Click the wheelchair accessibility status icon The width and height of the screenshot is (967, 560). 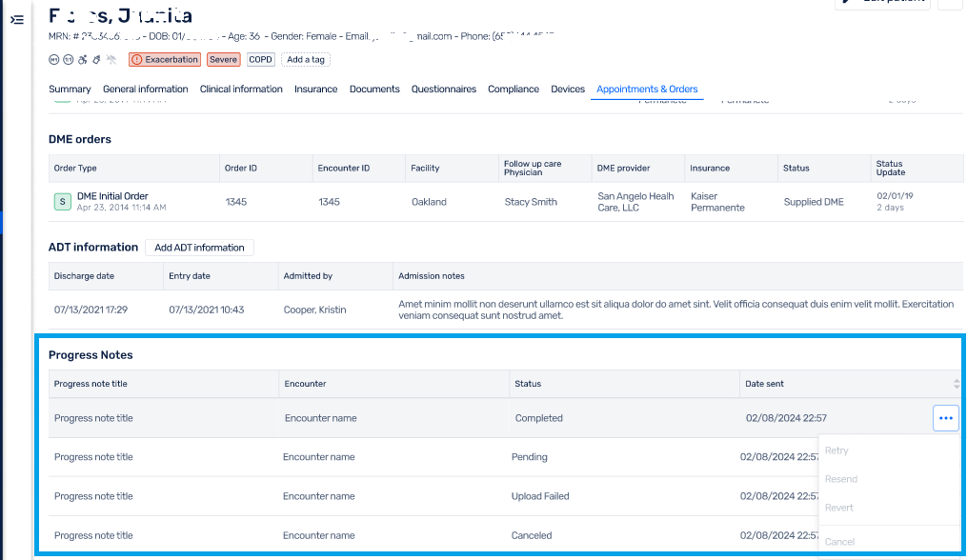pyautogui.click(x=82, y=60)
